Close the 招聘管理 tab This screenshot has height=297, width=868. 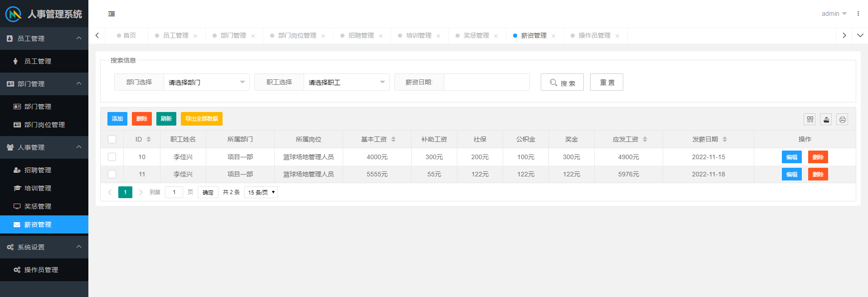pyautogui.click(x=381, y=36)
